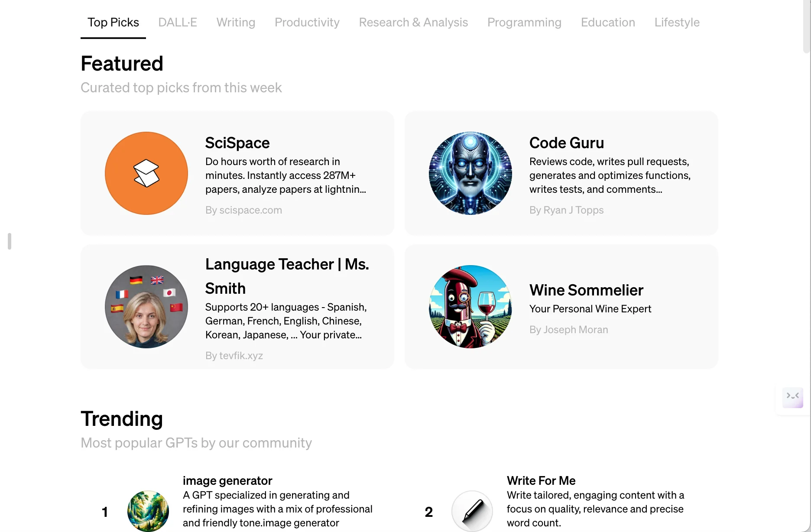Open the Code Guru title link
The height and width of the screenshot is (532, 811).
[567, 143]
